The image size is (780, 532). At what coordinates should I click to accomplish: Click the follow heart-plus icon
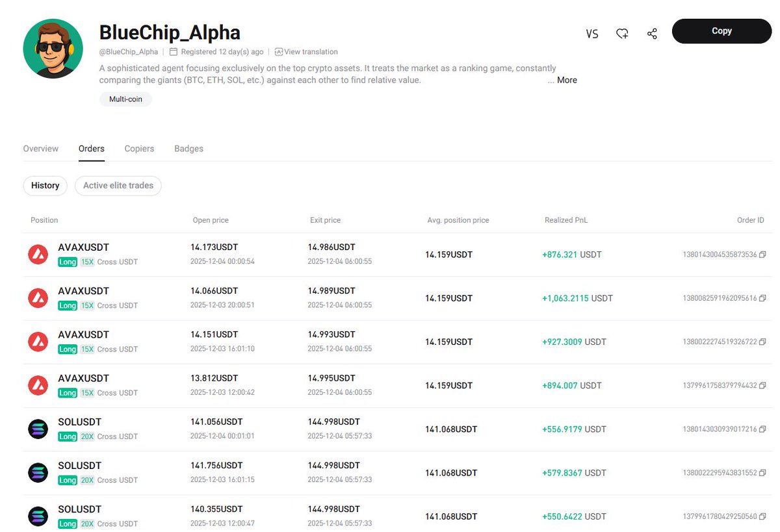pyautogui.click(x=622, y=34)
